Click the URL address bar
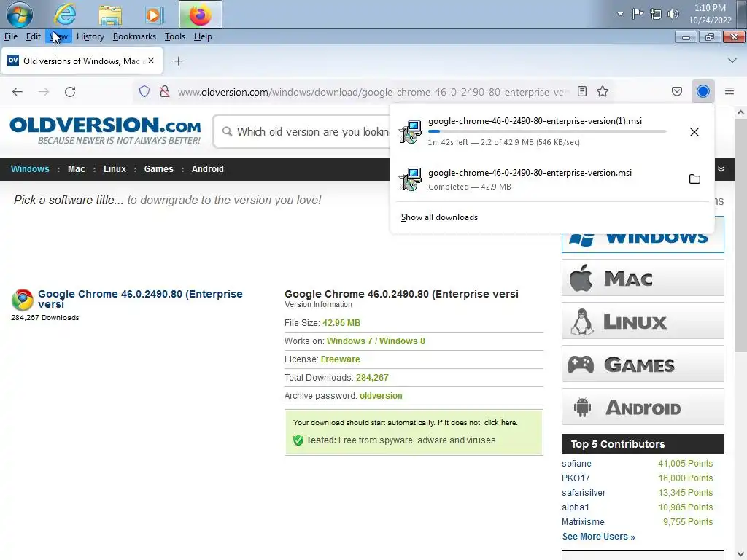This screenshot has width=747, height=560. [373, 92]
